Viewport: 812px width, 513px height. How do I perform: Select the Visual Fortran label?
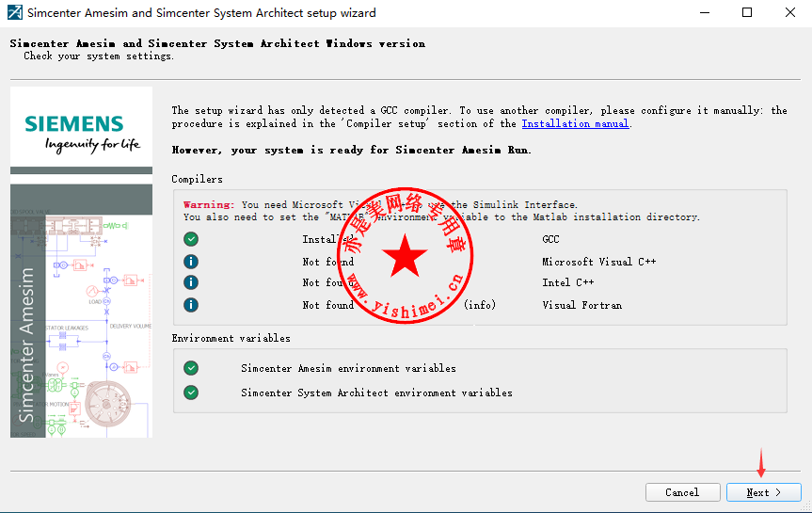tap(582, 305)
